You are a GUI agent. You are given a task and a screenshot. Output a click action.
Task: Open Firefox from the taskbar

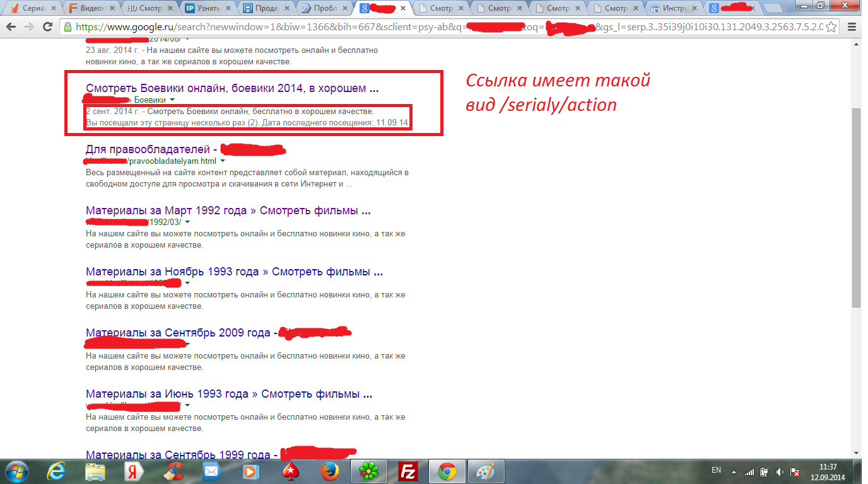point(328,471)
